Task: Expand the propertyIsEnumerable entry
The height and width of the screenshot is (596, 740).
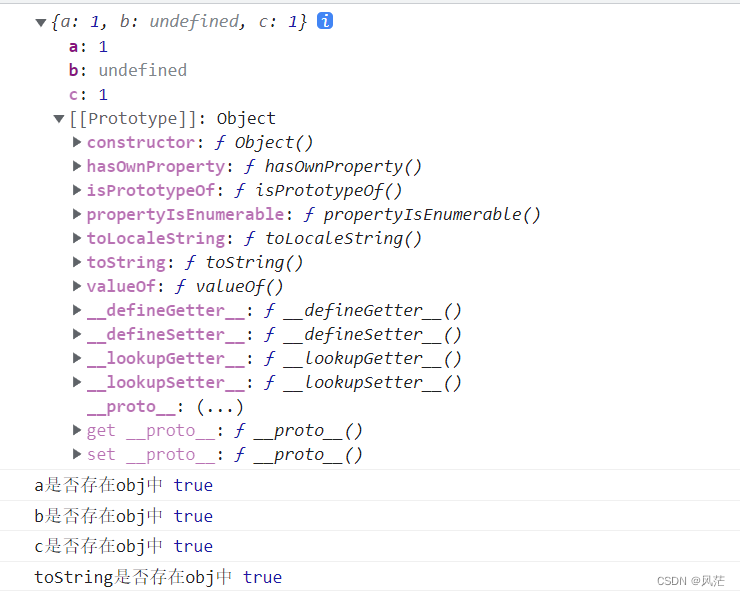Action: pos(77,214)
